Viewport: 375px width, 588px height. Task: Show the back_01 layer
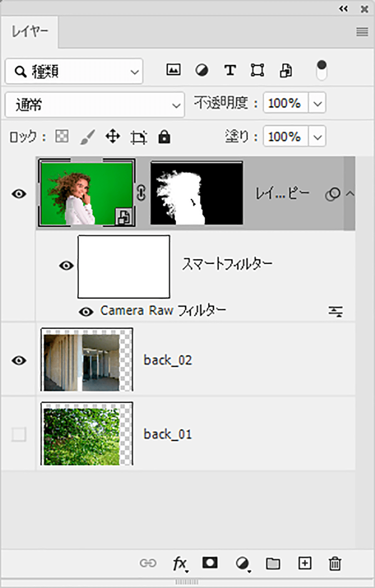click(19, 434)
